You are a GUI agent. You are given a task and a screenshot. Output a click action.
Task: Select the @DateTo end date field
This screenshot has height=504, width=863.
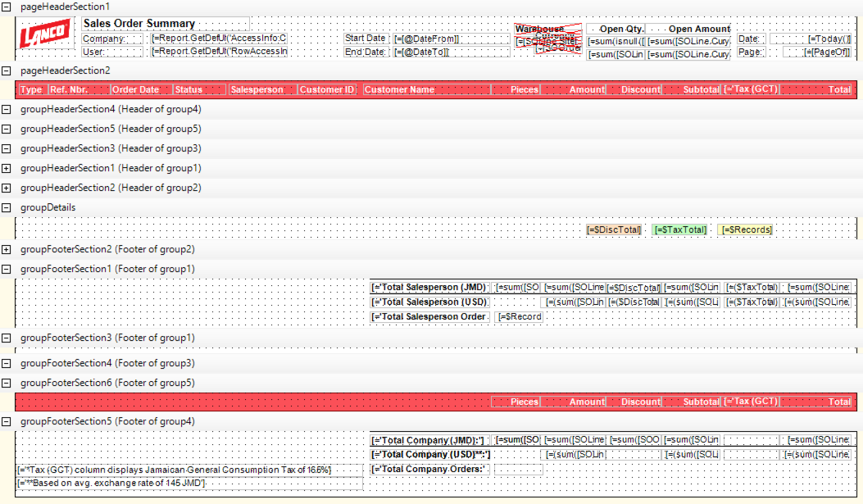451,52
